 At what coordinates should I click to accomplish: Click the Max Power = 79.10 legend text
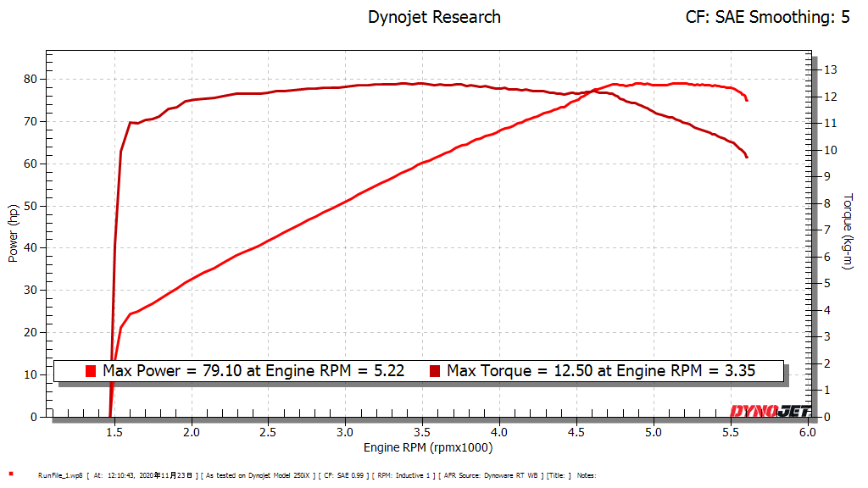coord(253,371)
